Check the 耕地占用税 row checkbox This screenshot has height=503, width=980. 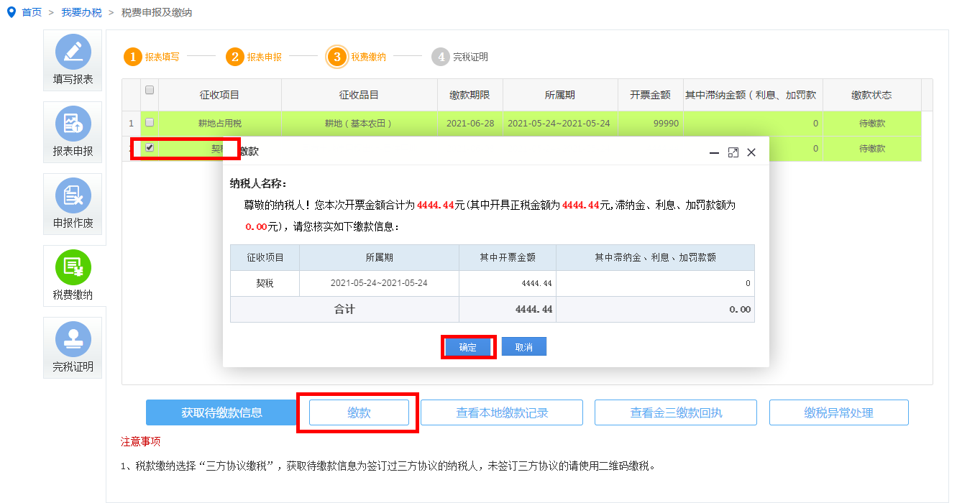(x=150, y=122)
